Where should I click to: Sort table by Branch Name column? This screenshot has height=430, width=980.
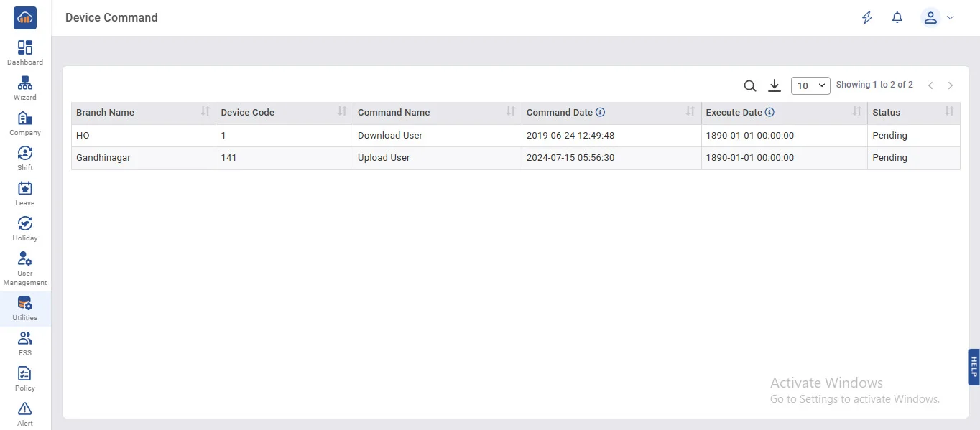point(205,111)
